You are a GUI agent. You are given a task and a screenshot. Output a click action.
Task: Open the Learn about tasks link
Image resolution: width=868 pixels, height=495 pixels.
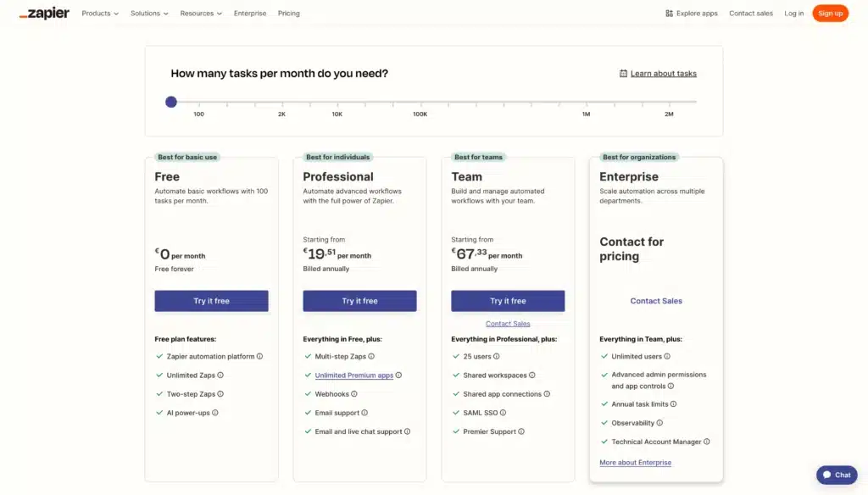pyautogui.click(x=663, y=74)
